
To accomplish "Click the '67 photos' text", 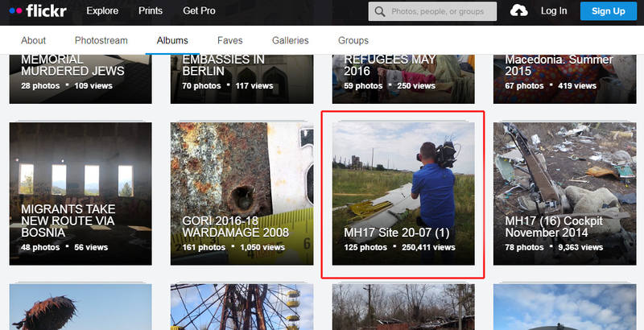I will click(x=525, y=86).
